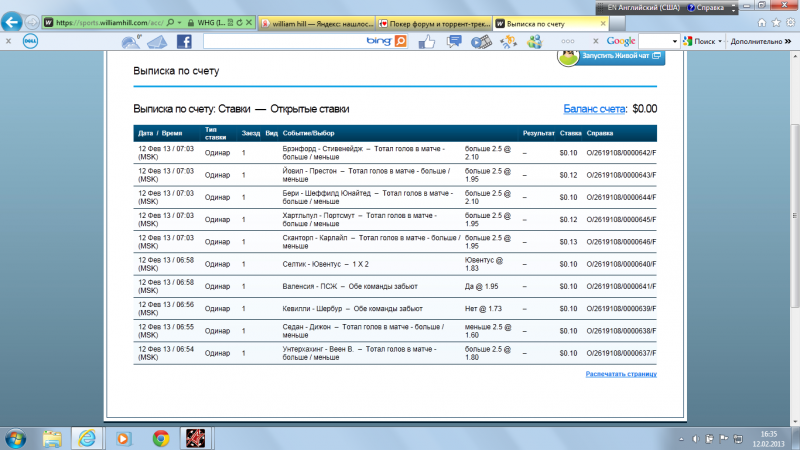
Task: Click the Bing search input field
Action: 284,41
